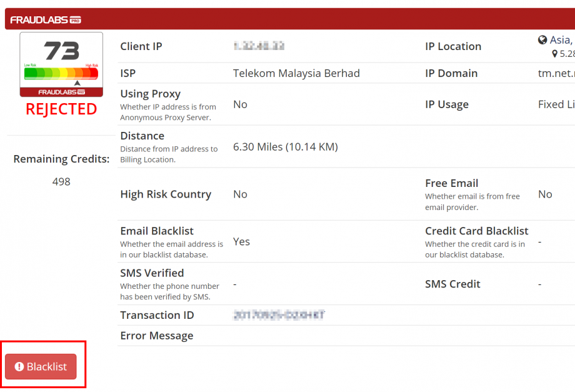Image resolution: width=575 pixels, height=392 pixels.
Task: Expand the Email Blacklist explanation
Action: click(x=171, y=249)
